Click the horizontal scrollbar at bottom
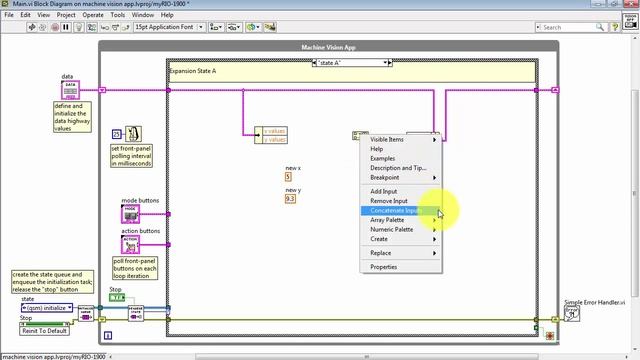 pos(366,357)
